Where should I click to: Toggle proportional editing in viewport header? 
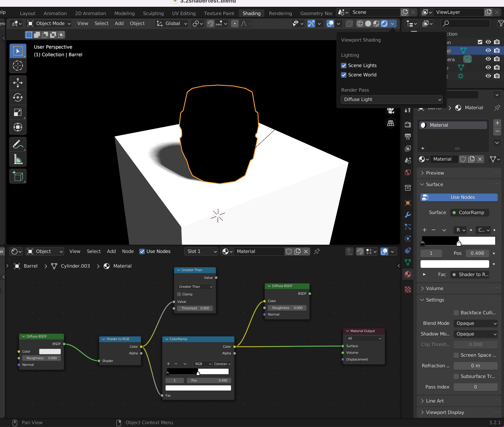[x=235, y=24]
